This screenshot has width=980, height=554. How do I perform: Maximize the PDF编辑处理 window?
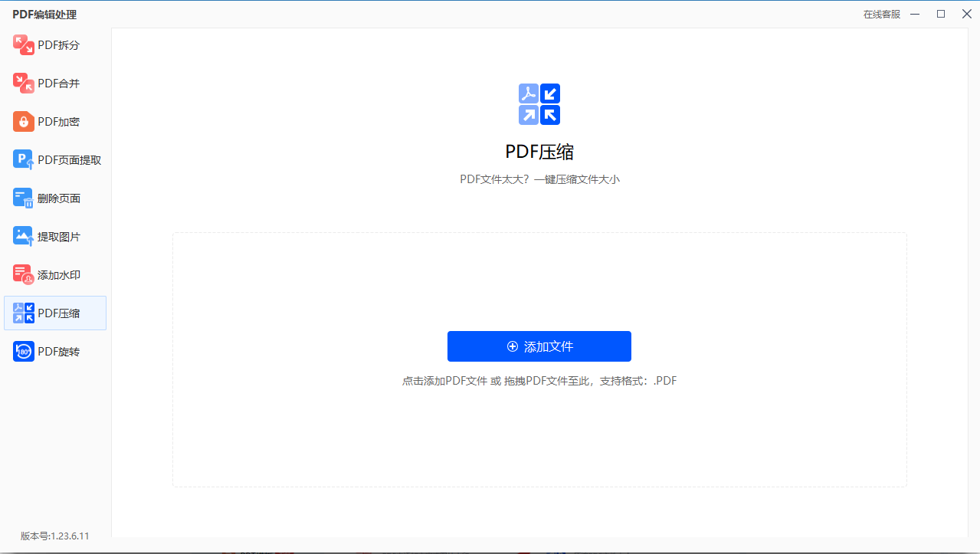click(941, 14)
